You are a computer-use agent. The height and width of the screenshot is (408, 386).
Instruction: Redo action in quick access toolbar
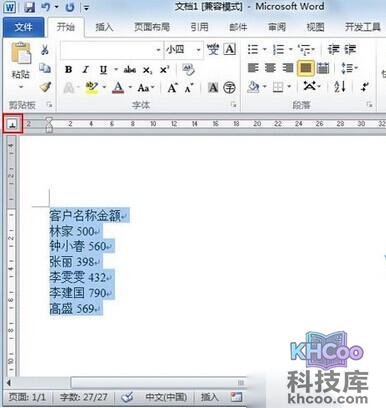(70, 7)
